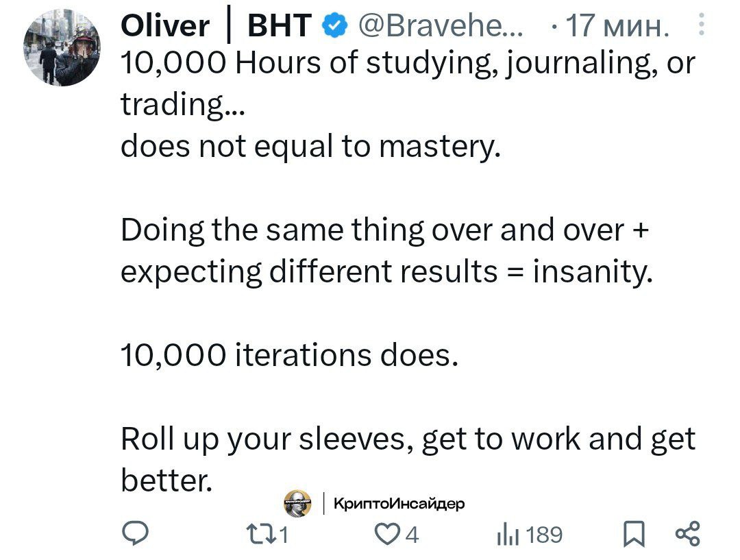Click the Oliver | BHT display name

click(x=216, y=25)
